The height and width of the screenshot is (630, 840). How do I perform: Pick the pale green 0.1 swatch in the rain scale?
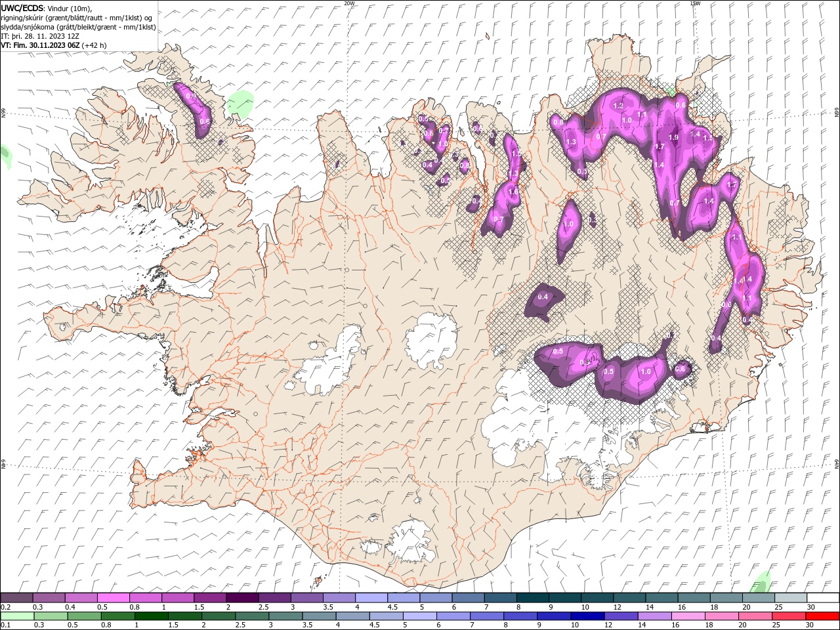pos(16,616)
